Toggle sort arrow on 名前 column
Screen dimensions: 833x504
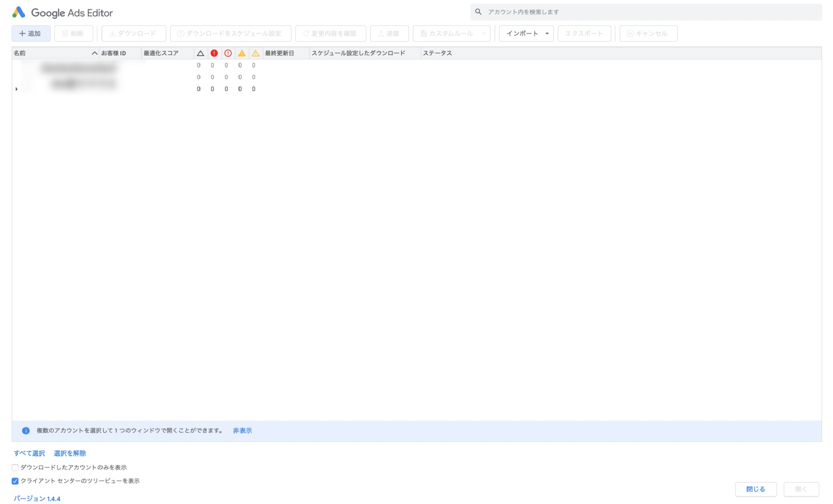[x=95, y=53]
